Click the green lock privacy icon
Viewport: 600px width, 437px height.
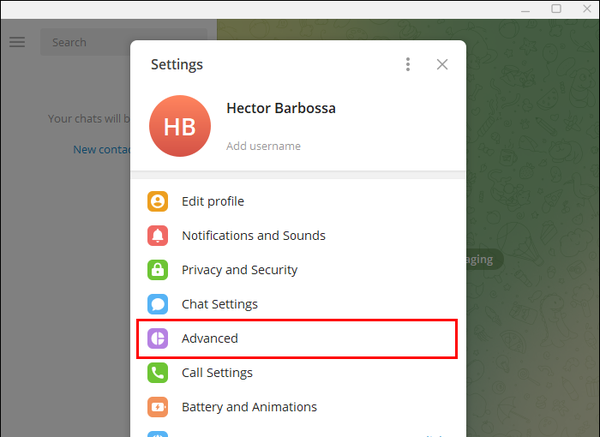(x=158, y=270)
